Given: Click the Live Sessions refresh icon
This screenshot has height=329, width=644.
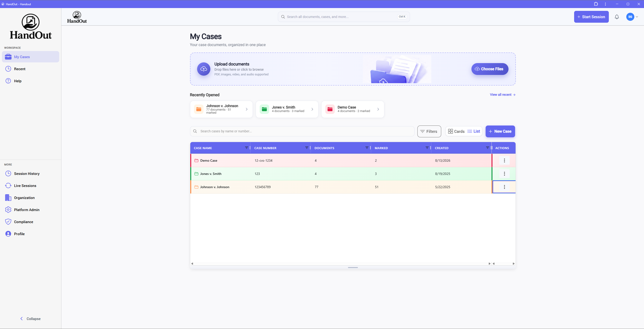Looking at the screenshot, I should [x=8, y=186].
